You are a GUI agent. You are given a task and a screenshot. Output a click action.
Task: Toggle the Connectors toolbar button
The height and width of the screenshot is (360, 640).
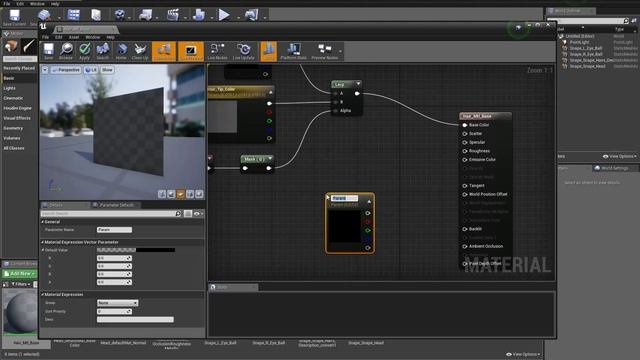[x=164, y=51]
